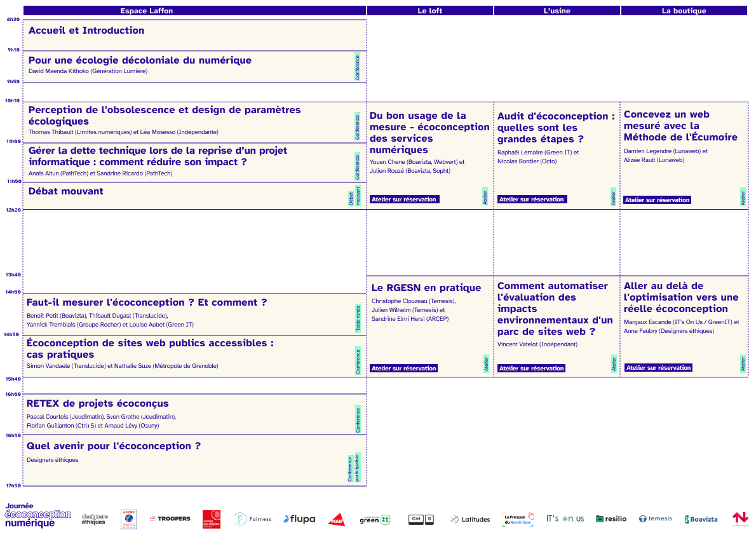Open the red MAIF logo
756x535 pixels.
[337, 520]
